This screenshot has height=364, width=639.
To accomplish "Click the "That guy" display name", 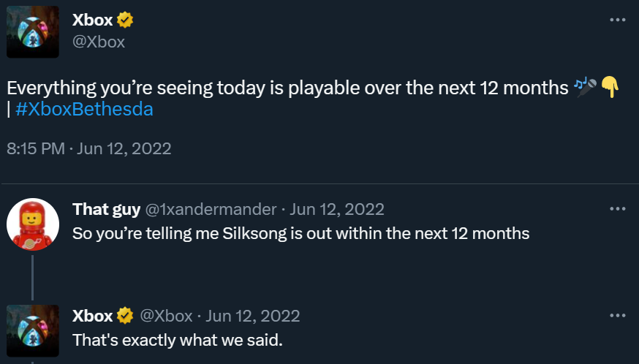I will [x=106, y=210].
